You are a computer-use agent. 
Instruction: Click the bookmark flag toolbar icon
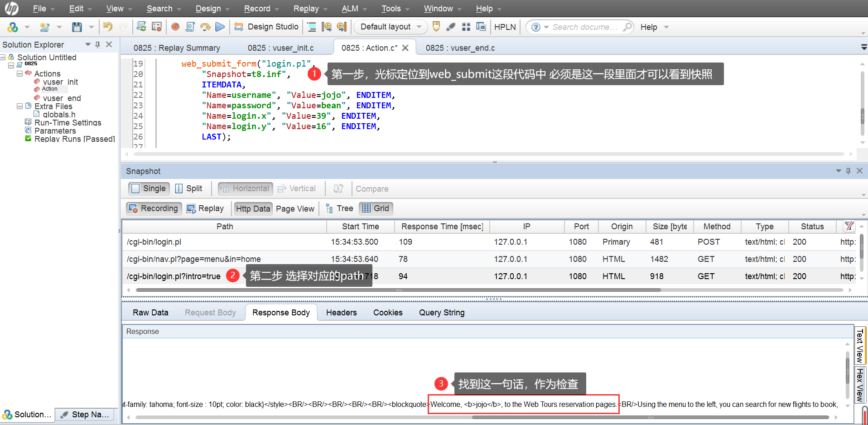click(436, 27)
